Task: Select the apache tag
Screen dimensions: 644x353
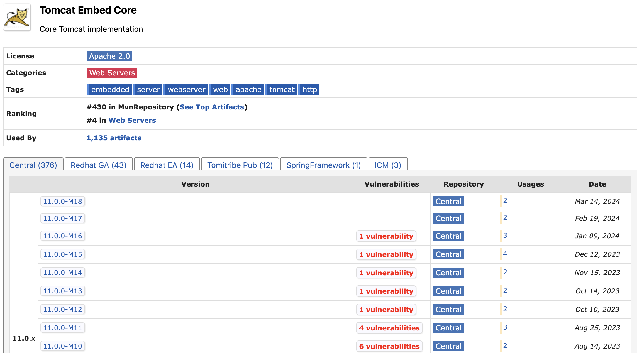Action: [248, 90]
